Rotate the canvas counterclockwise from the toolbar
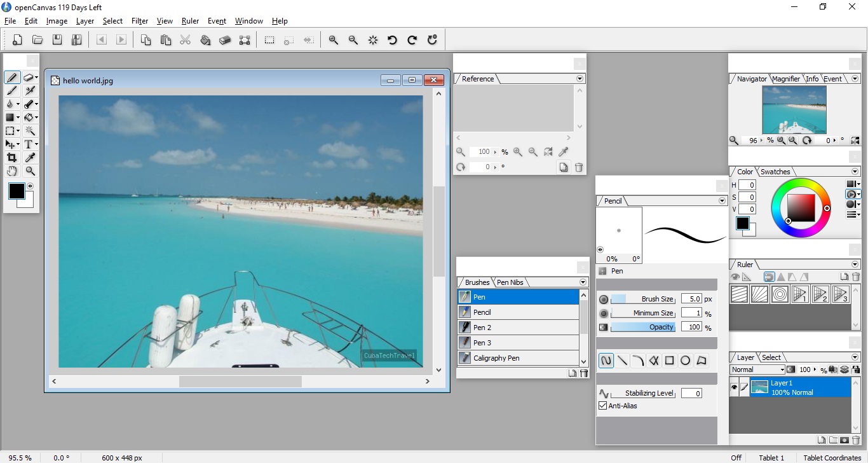The height and width of the screenshot is (463, 868). (x=393, y=40)
